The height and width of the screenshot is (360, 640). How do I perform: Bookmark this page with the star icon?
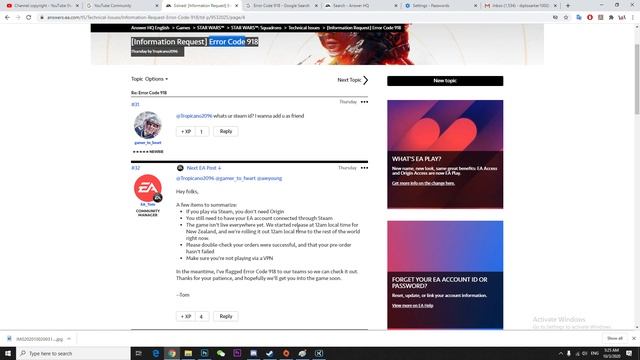coord(566,18)
